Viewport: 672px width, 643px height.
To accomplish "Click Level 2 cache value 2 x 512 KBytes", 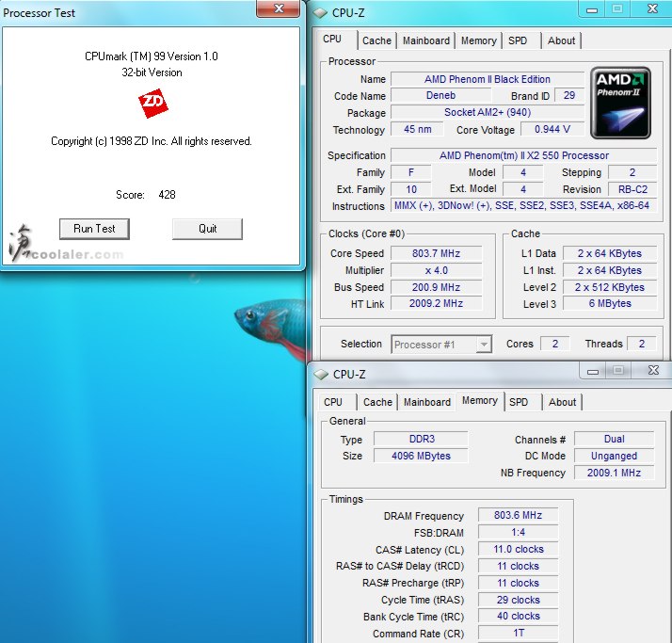I will point(610,287).
